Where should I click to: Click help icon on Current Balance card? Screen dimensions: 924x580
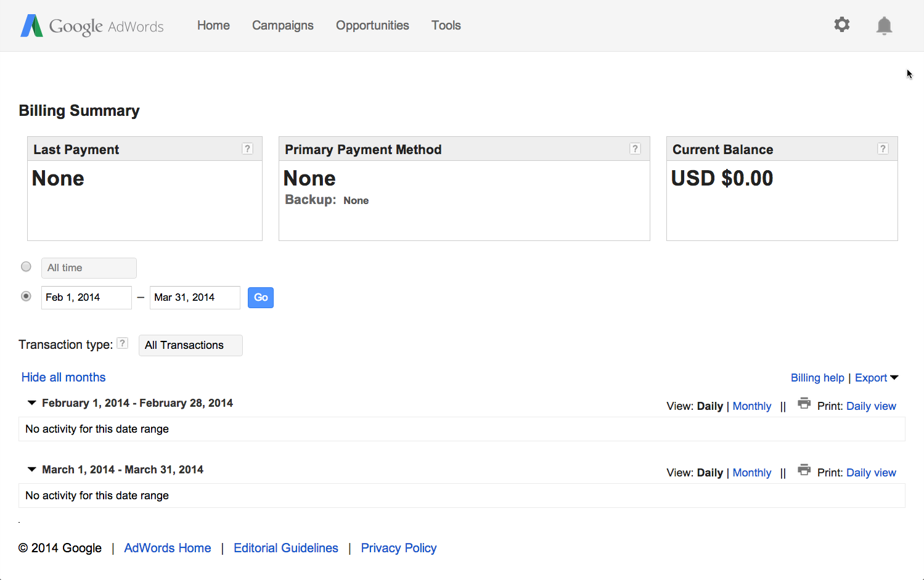click(x=883, y=149)
